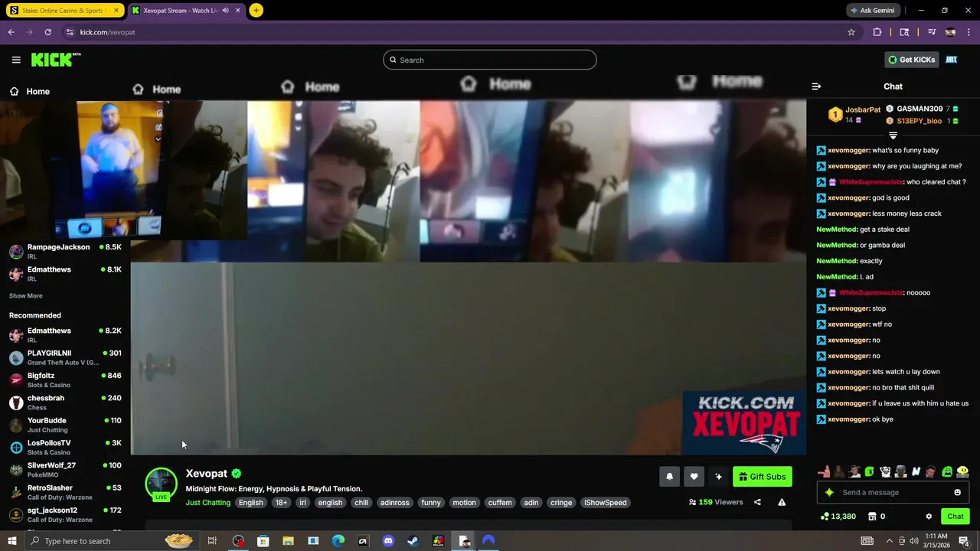This screenshot has height=551, width=980.
Task: Click JosbarPat top gifter name
Action: pos(863,109)
